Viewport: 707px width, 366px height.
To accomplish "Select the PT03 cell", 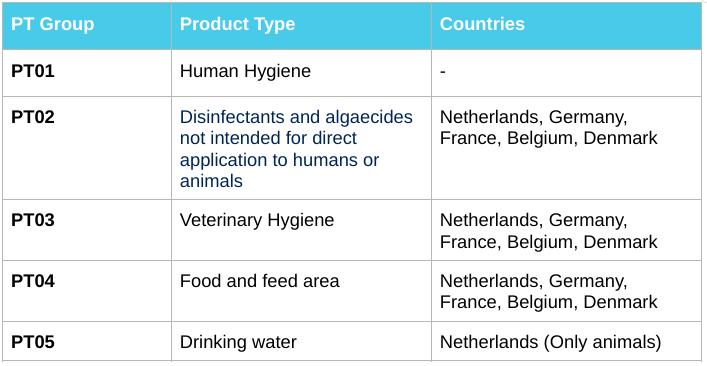I will click(x=87, y=230).
